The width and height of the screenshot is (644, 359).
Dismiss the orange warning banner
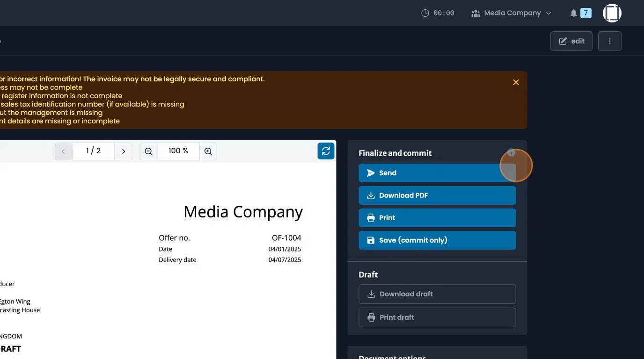tap(516, 82)
